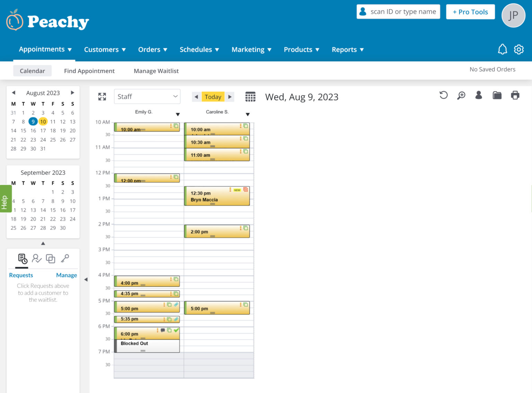Open the month grid calendar view icon
The image size is (532, 393).
(x=250, y=97)
